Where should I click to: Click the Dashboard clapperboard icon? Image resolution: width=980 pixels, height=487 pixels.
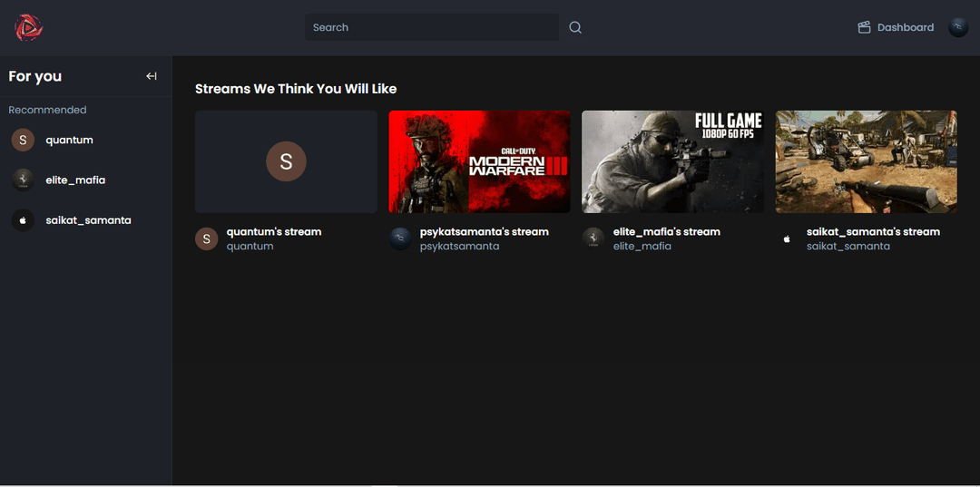tap(865, 27)
